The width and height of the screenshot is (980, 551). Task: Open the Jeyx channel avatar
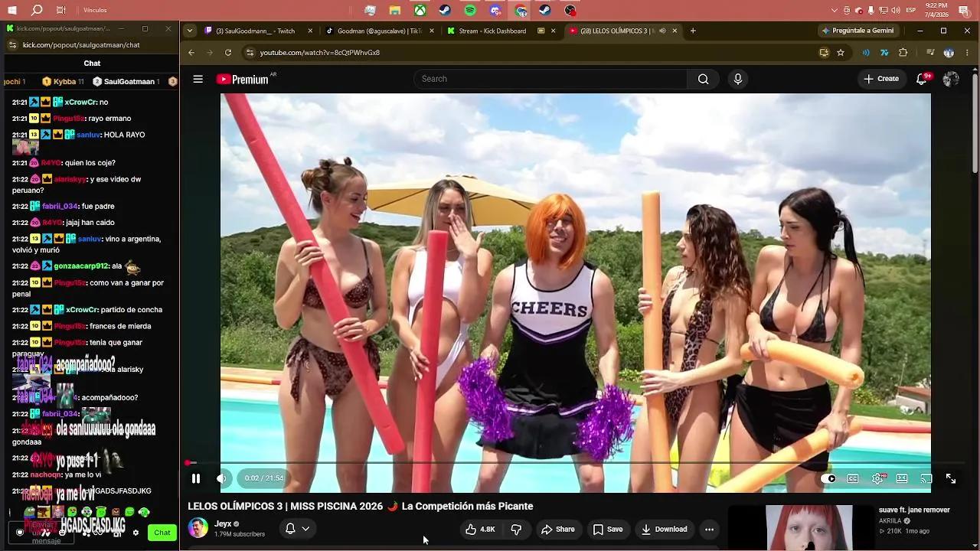click(198, 528)
